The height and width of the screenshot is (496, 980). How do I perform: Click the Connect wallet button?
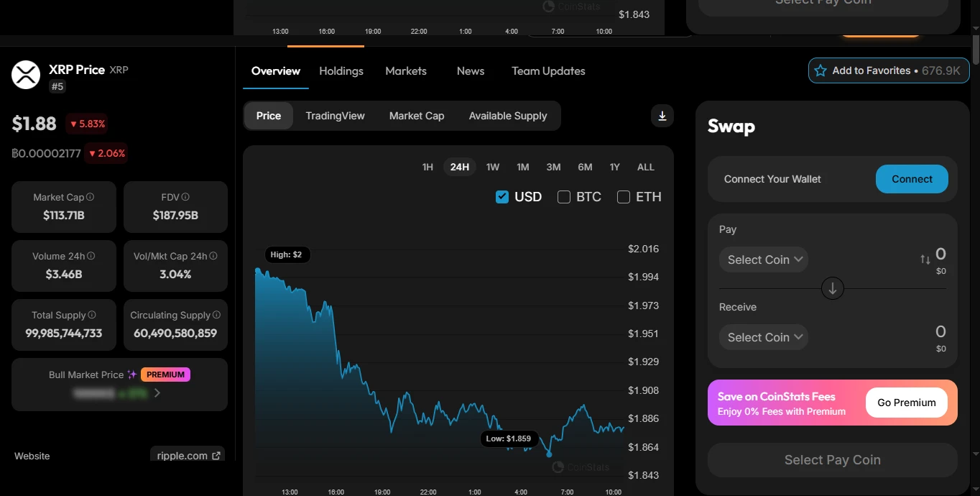coord(912,179)
